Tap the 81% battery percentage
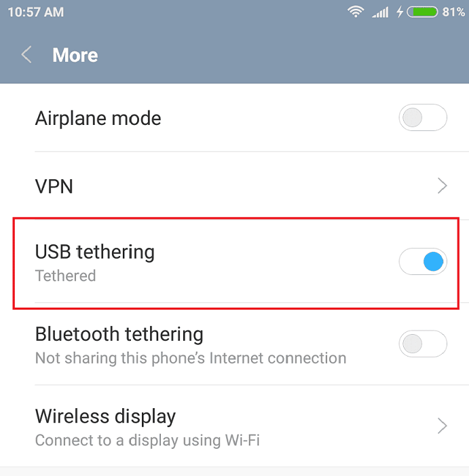 coord(453,12)
